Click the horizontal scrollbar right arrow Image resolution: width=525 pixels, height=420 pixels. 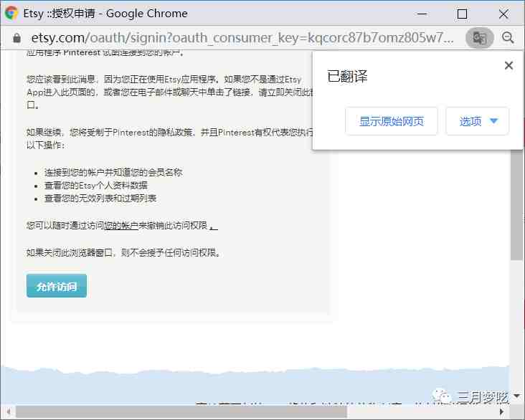(x=501, y=411)
